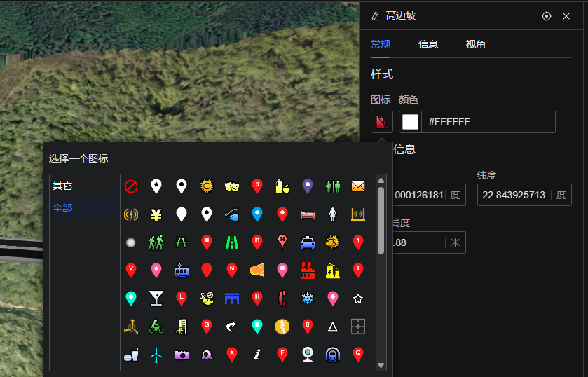Open the 图标 icon picker button
The image size is (588, 377).
381,122
